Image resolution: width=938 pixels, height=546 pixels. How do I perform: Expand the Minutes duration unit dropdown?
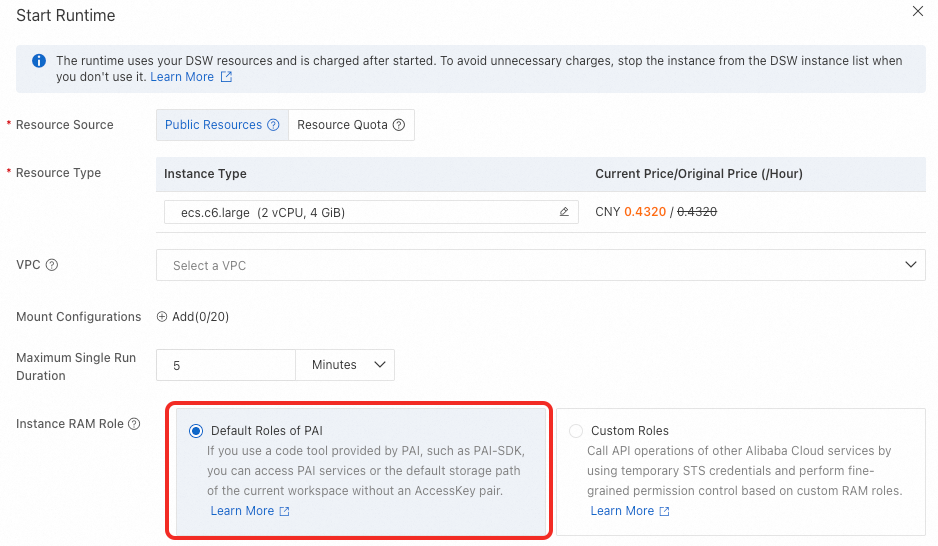point(345,365)
